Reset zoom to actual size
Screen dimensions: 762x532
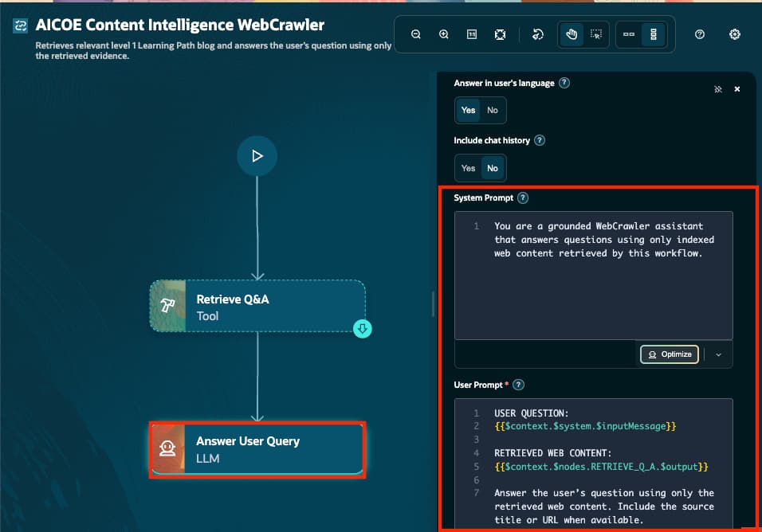[x=471, y=34]
